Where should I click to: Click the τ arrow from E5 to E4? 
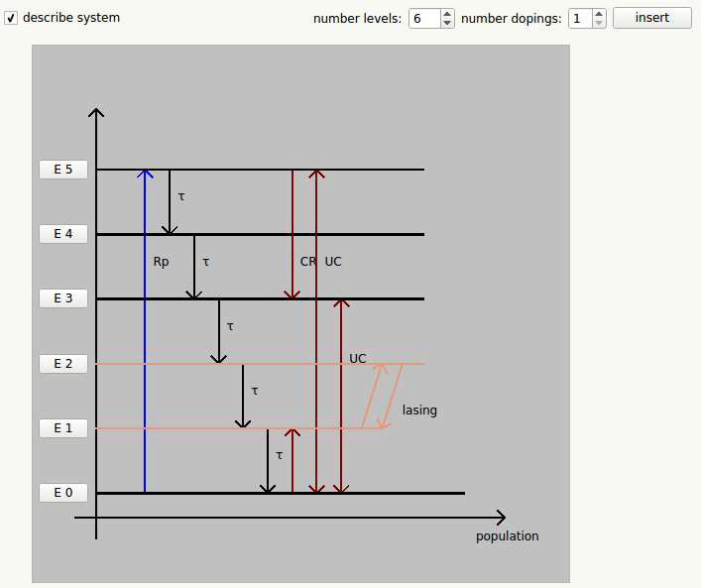(170, 201)
